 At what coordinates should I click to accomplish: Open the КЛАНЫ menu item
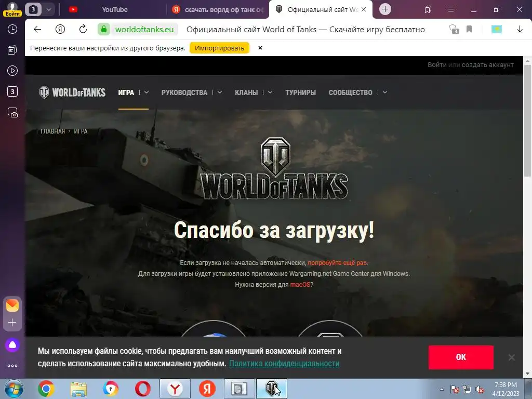pyautogui.click(x=246, y=92)
